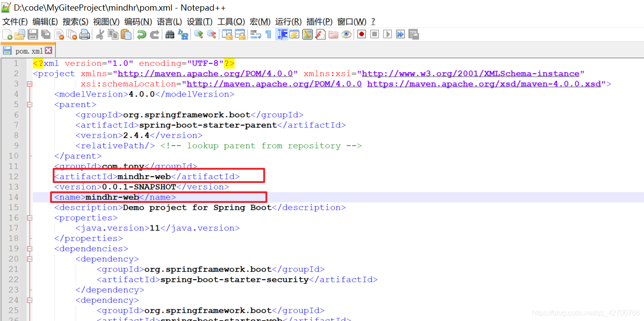Open the 文件(F) menu
Viewport: 644px width, 321px height.
(x=15, y=22)
